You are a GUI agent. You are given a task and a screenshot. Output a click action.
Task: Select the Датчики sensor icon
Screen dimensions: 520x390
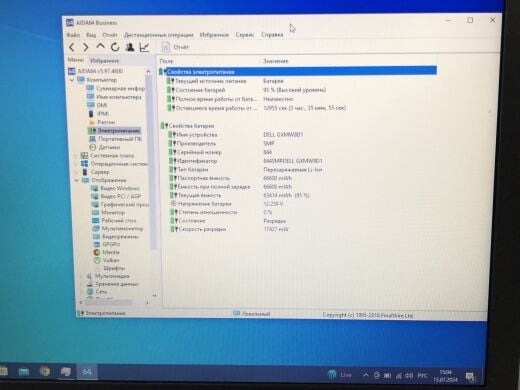pos(93,147)
